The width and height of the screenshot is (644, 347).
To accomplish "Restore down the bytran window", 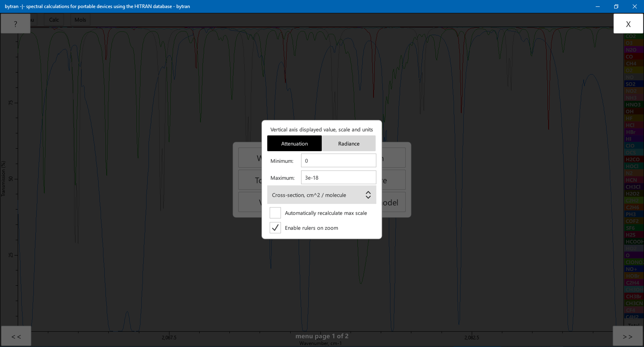I will [616, 6].
